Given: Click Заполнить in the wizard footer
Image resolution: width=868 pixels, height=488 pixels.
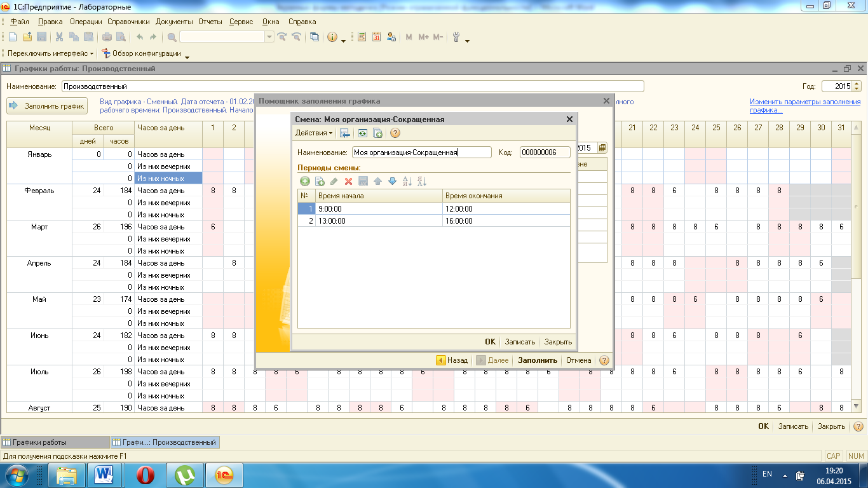Looking at the screenshot, I should tap(537, 360).
